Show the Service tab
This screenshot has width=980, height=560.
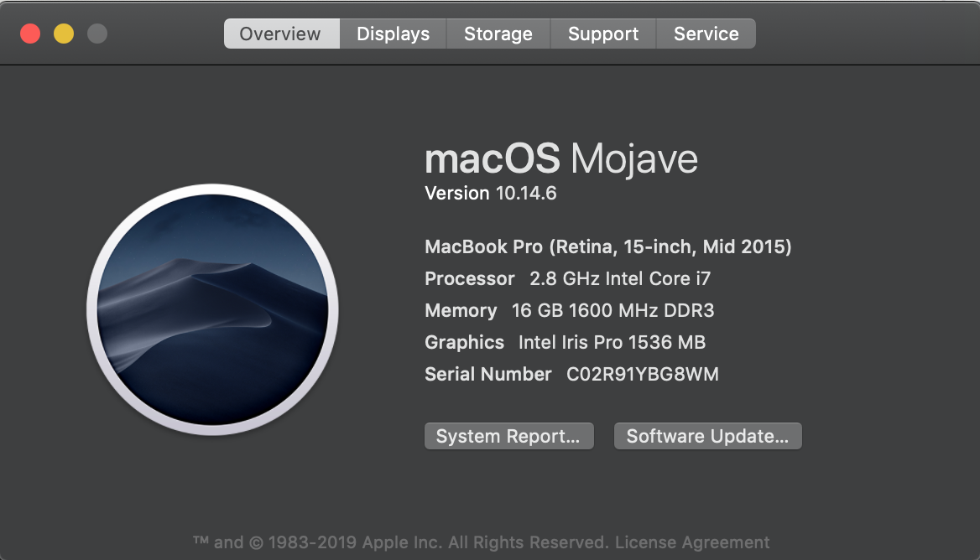point(706,34)
